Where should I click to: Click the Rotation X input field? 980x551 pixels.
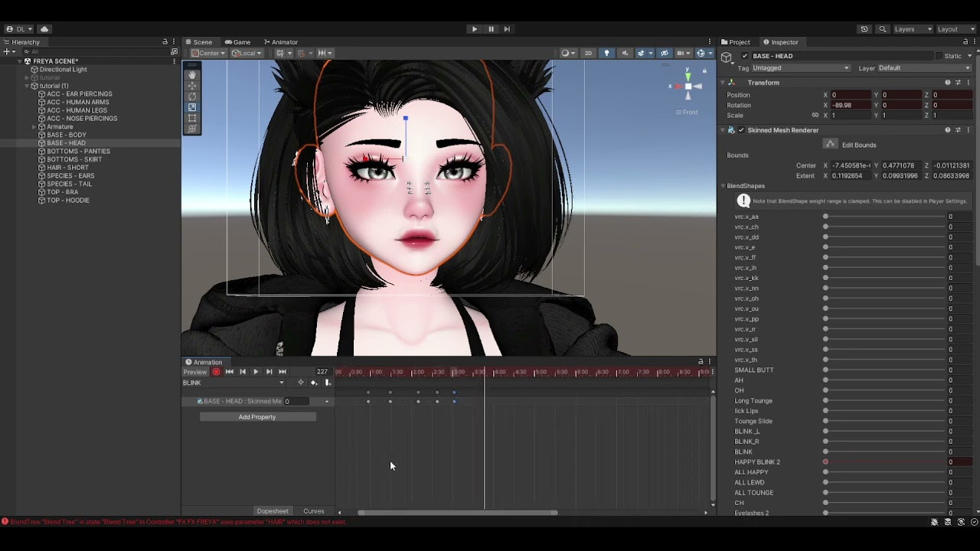click(851, 106)
